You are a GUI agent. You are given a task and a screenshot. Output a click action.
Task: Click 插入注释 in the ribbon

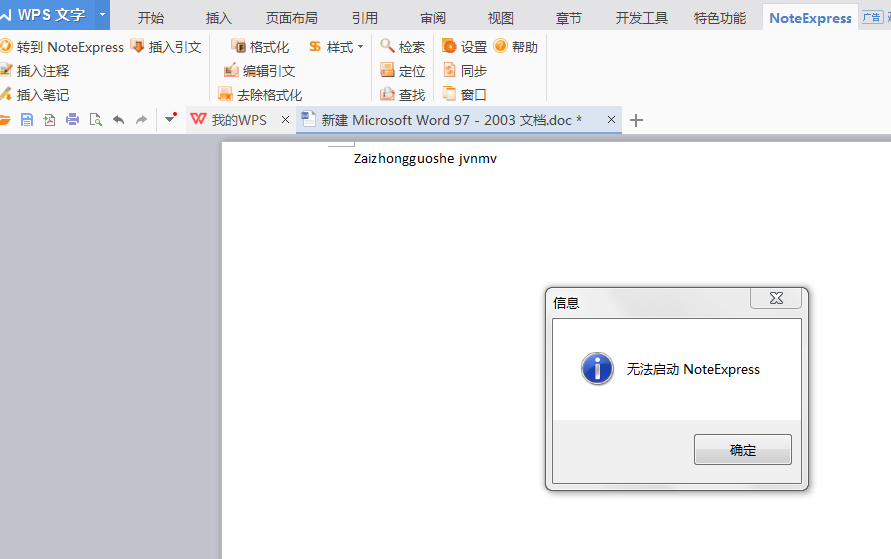point(35,70)
